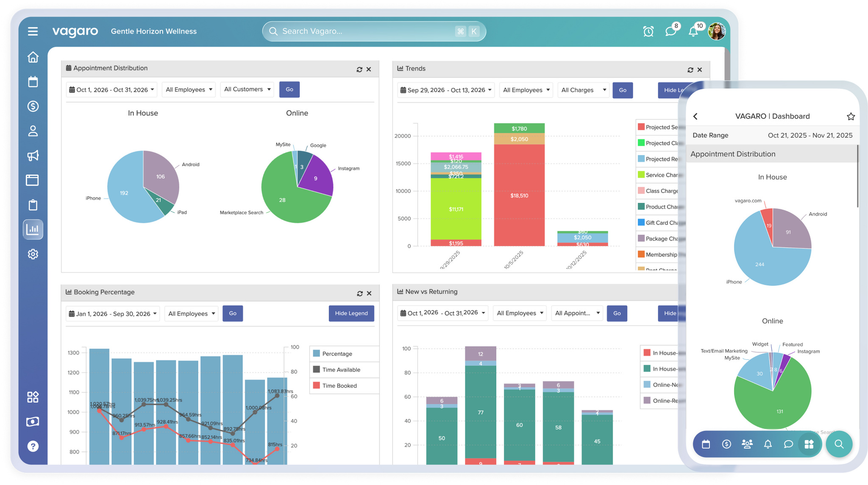This screenshot has width=868, height=485.
Task: Open the apps grid icon in sidebar
Action: coord(33,397)
